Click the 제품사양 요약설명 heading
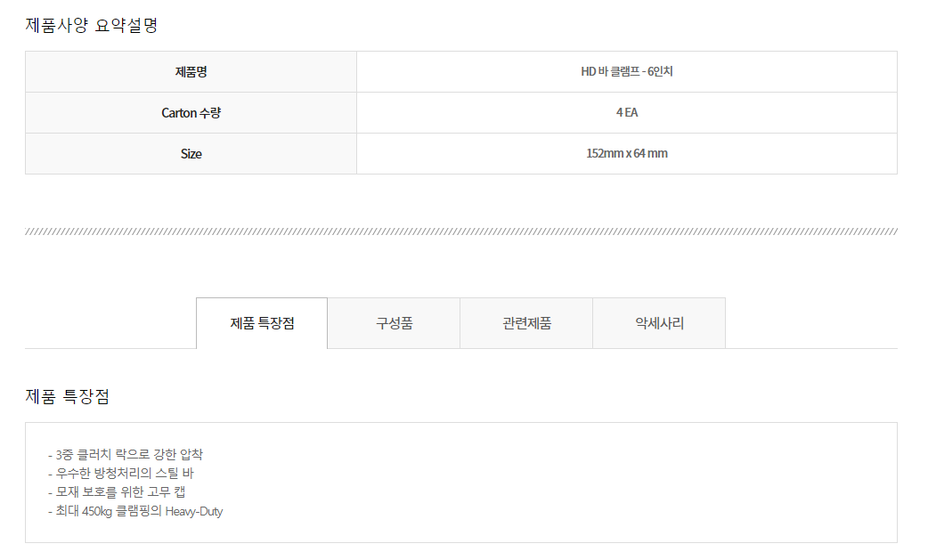928x560 pixels. pyautogui.click(x=92, y=25)
